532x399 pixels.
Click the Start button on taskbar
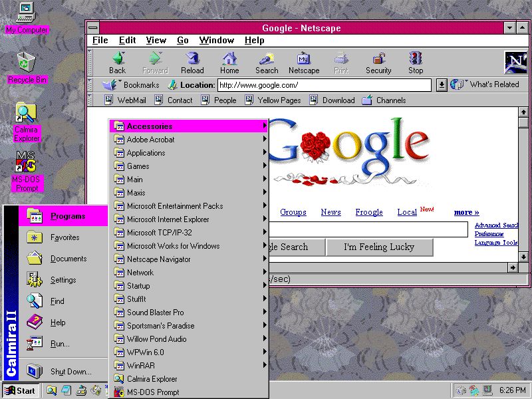coord(20,390)
